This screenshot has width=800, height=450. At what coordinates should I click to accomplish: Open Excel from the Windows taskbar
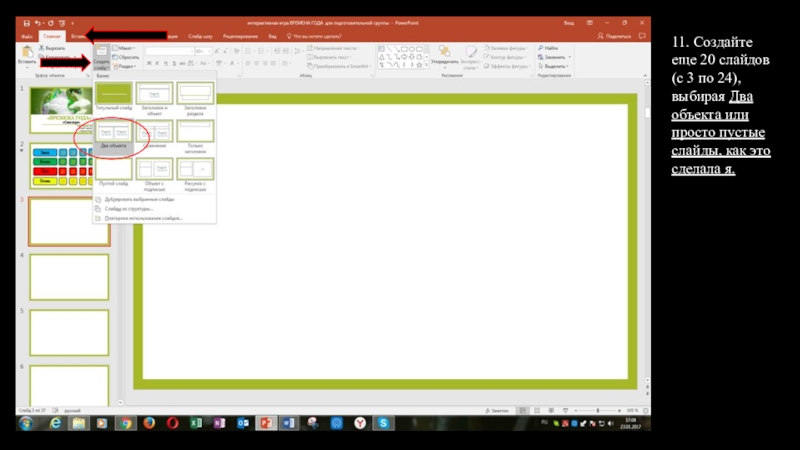pyautogui.click(x=195, y=423)
